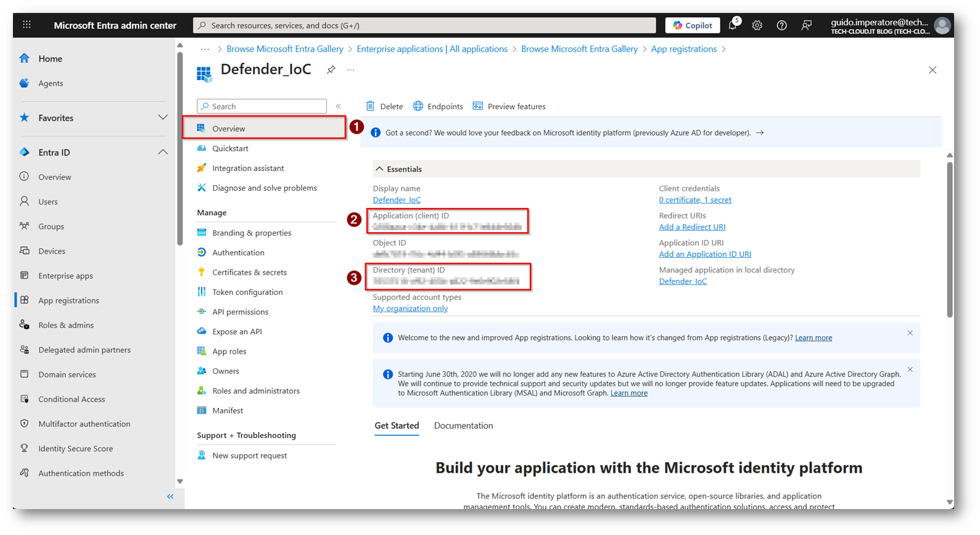
Task: Open Certificates & secrets menu item
Action: [x=249, y=272]
